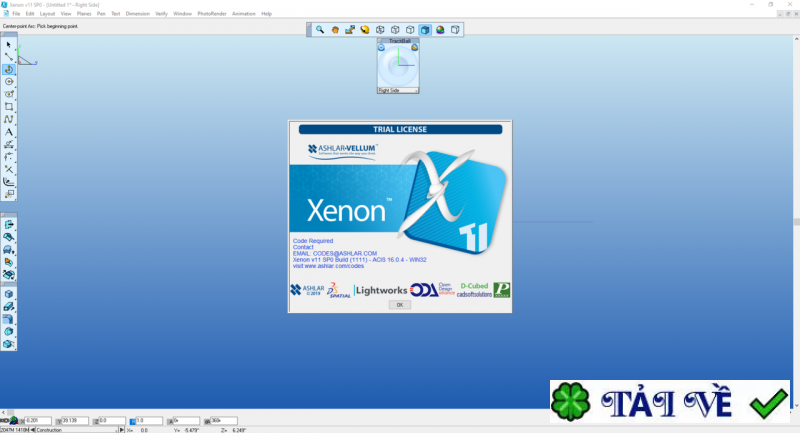
Task: Select the Line tool
Action: 9,57
